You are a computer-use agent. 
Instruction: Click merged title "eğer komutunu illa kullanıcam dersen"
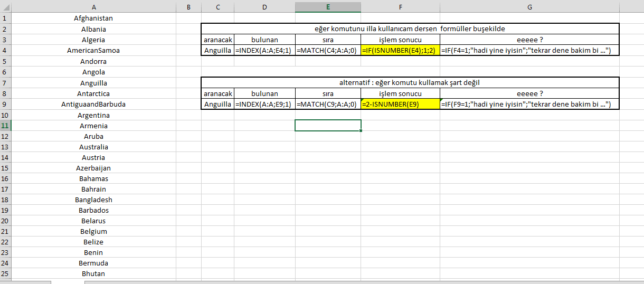tap(410, 29)
